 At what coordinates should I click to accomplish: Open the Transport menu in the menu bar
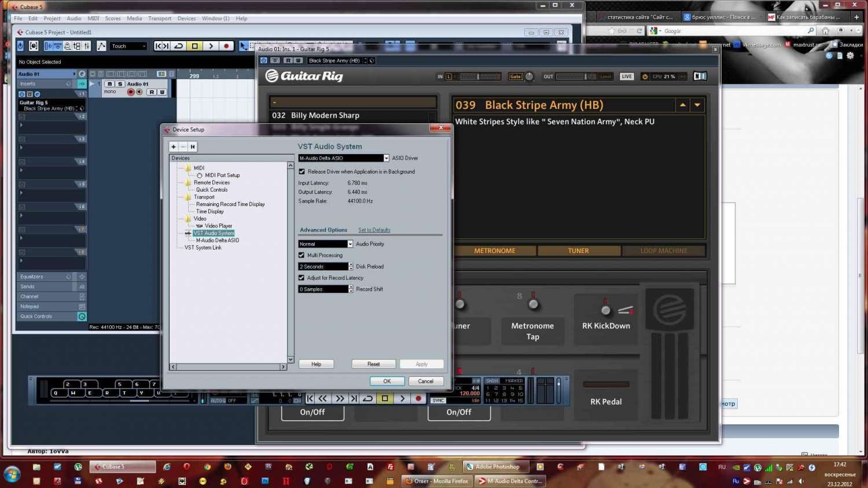click(160, 19)
